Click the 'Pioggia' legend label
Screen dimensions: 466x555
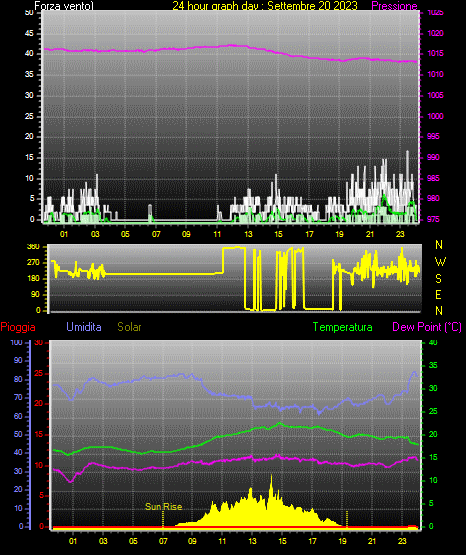click(x=18, y=327)
